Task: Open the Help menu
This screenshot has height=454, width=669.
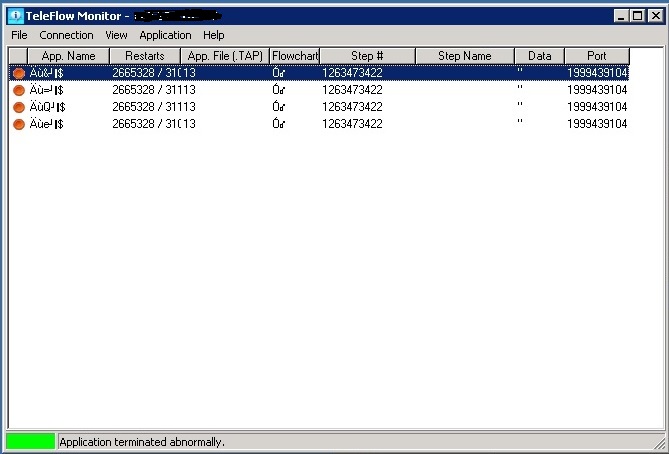Action: pyautogui.click(x=213, y=35)
